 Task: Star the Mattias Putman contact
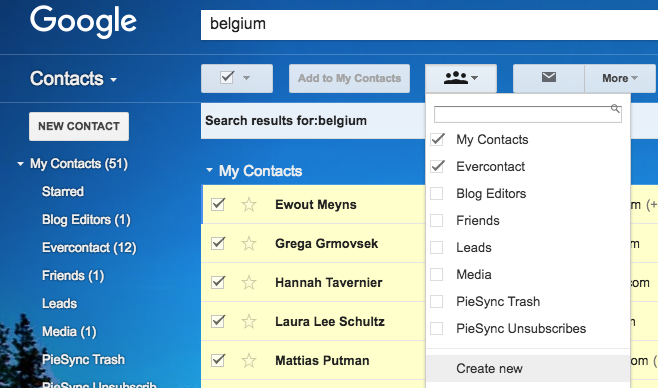tap(249, 361)
